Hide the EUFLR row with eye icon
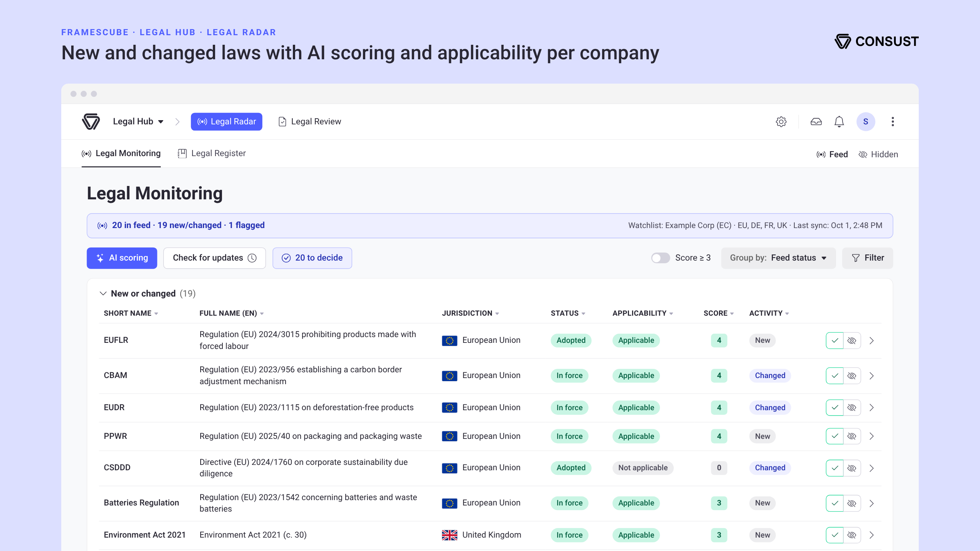This screenshot has width=980, height=551. point(852,341)
